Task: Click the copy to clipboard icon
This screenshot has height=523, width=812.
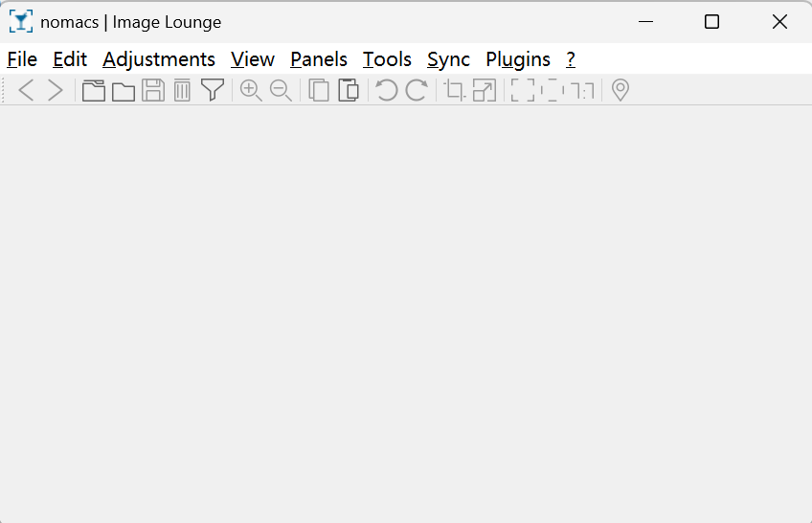Action: coord(319,90)
